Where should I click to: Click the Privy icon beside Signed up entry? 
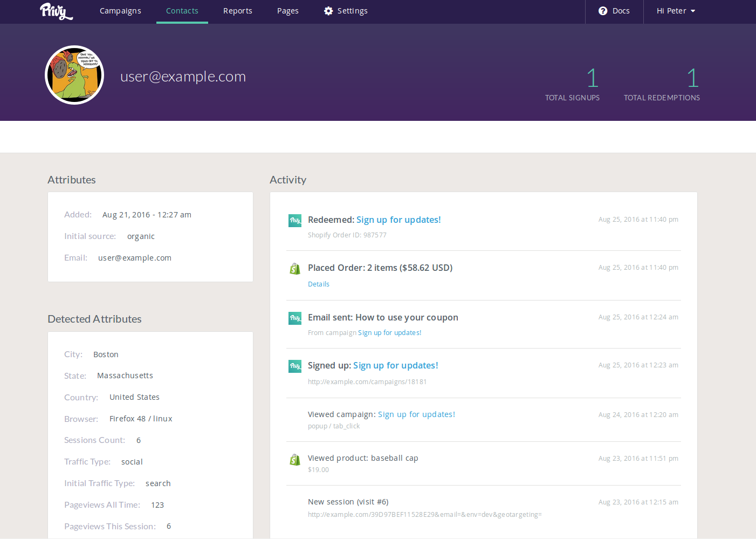point(295,366)
